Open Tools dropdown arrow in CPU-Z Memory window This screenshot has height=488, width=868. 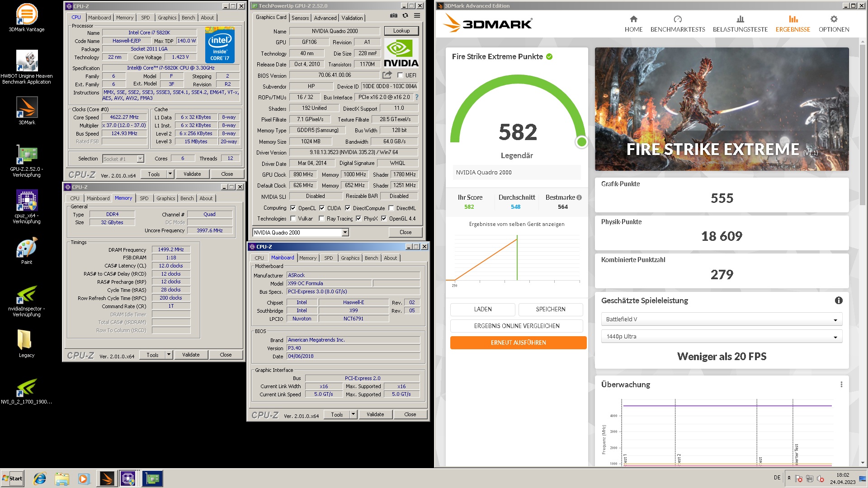[169, 355]
